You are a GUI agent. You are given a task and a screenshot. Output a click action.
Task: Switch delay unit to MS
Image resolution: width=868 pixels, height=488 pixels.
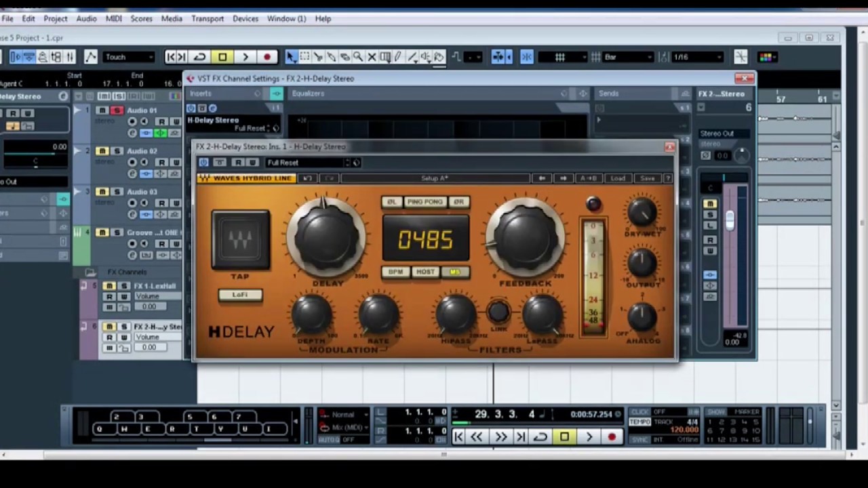454,272
